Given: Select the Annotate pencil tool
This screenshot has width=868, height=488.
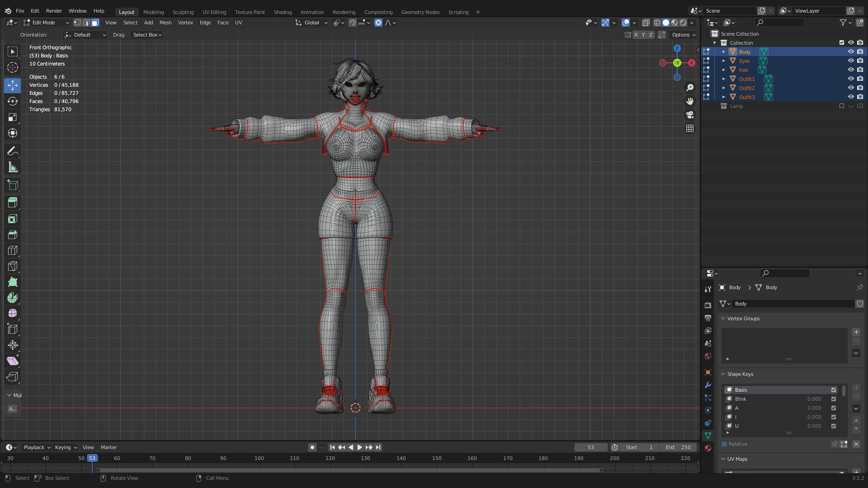Looking at the screenshot, I should click(13, 151).
